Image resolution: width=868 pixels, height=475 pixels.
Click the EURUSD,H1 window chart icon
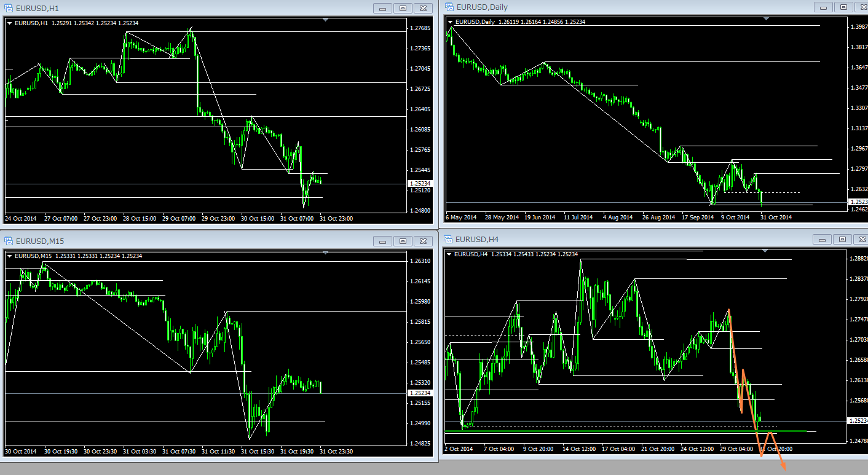[x=8, y=8]
